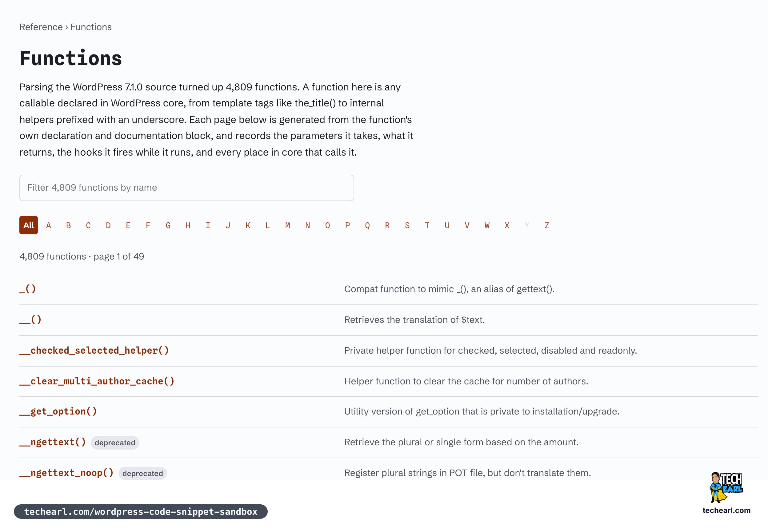Click the techearl.com/wordpress-code-snippet-sandbox pill

tap(141, 511)
